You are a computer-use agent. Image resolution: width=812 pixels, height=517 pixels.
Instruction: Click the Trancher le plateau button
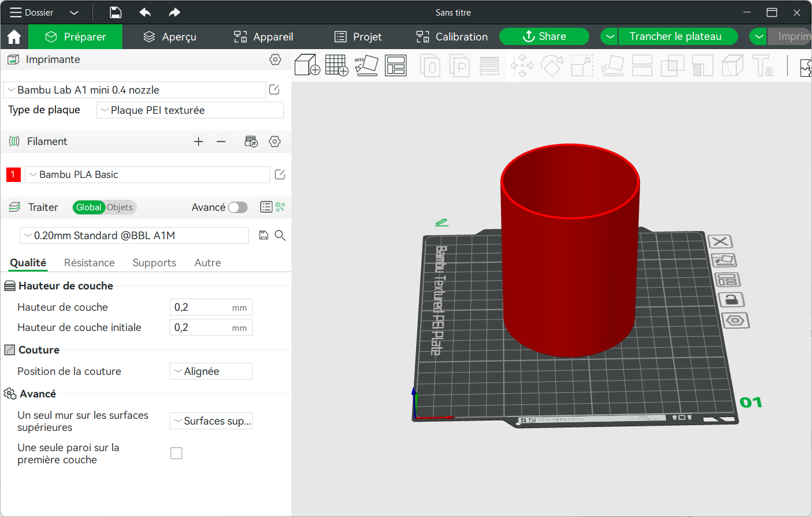click(x=675, y=36)
